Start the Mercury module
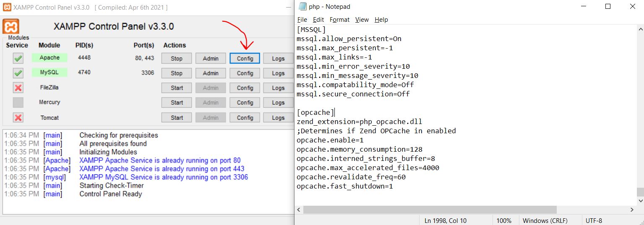644x225 pixels. click(x=177, y=103)
